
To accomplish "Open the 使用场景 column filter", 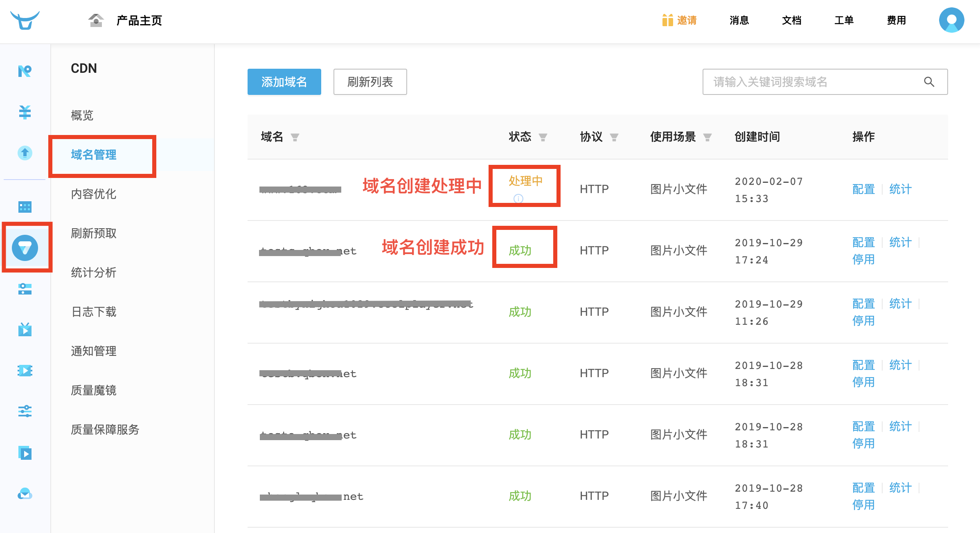I will pos(707,137).
